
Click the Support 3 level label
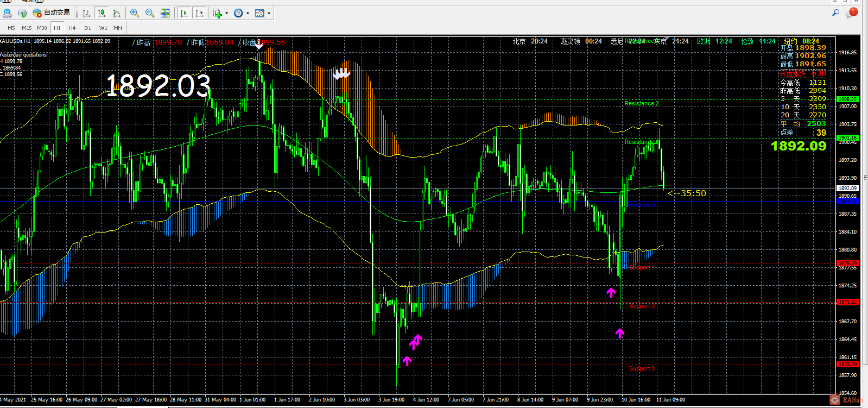642,368
